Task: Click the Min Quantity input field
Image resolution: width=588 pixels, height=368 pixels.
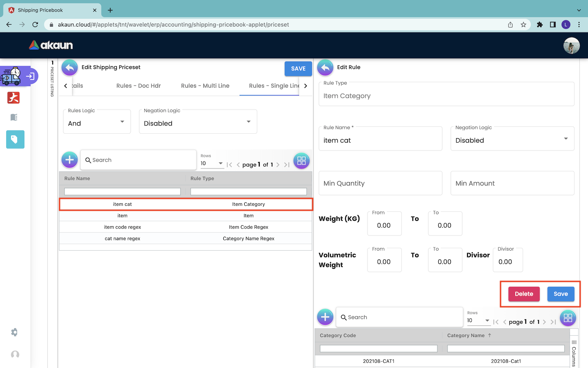Action: pos(380,184)
